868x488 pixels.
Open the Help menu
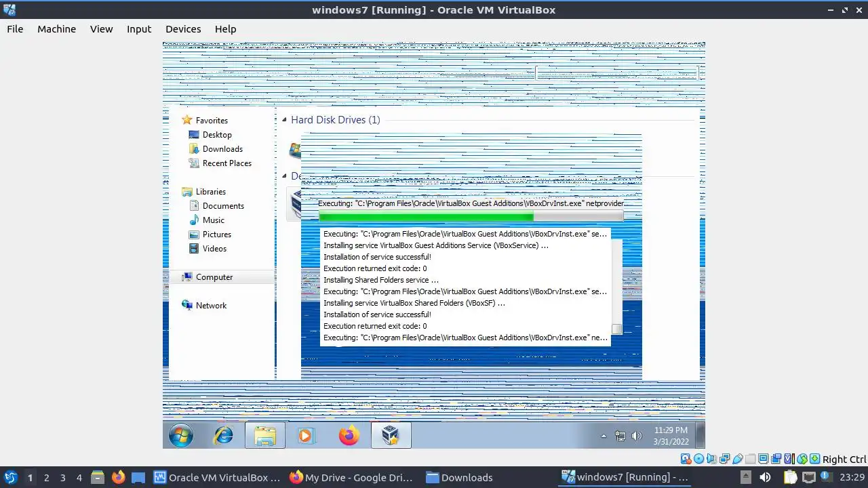point(225,29)
